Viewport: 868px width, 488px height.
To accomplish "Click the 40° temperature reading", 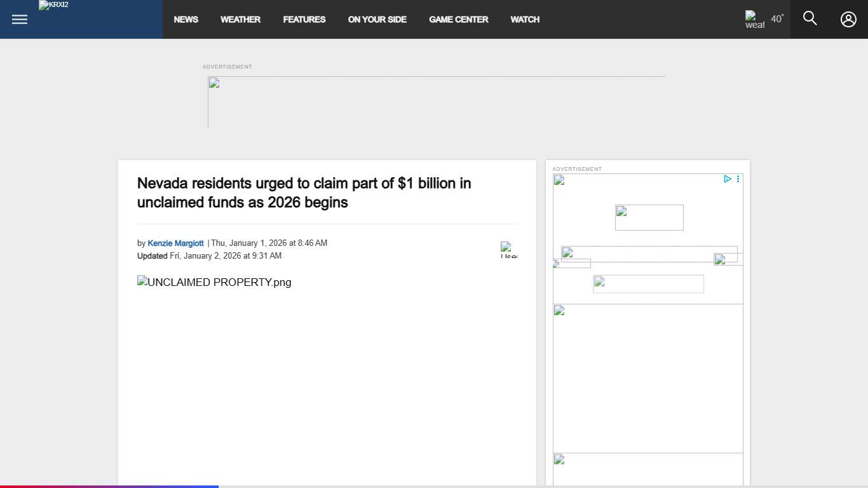I will point(777,19).
